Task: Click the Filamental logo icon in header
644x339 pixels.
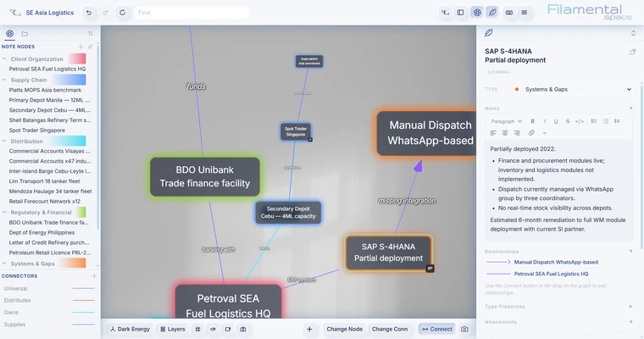Action: (445, 13)
